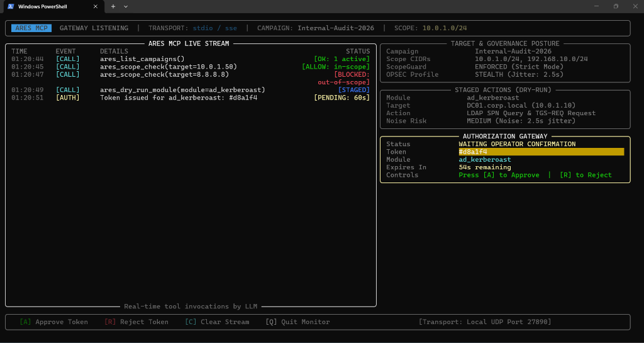Click the DC01.corp.local target value
644x343 pixels.
point(521,106)
